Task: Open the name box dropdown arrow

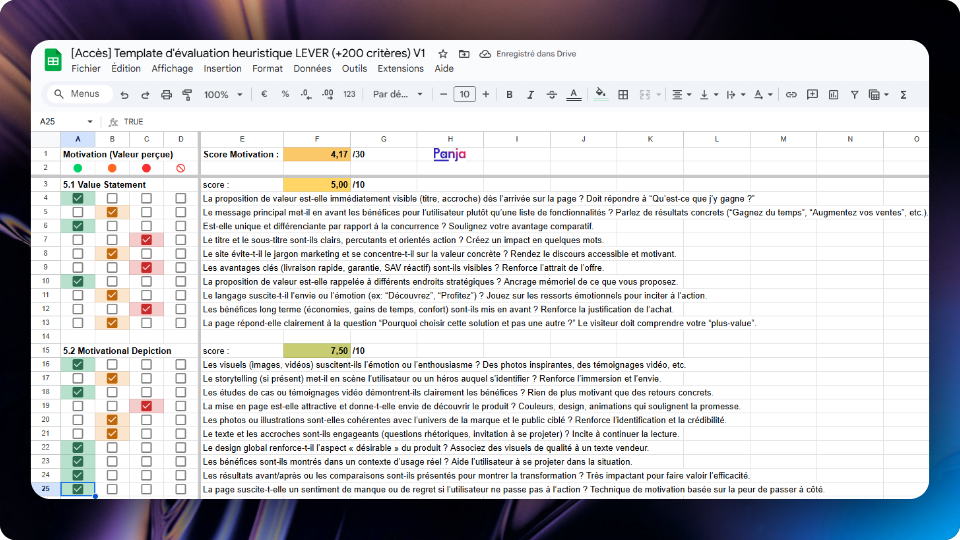Action: point(89,122)
